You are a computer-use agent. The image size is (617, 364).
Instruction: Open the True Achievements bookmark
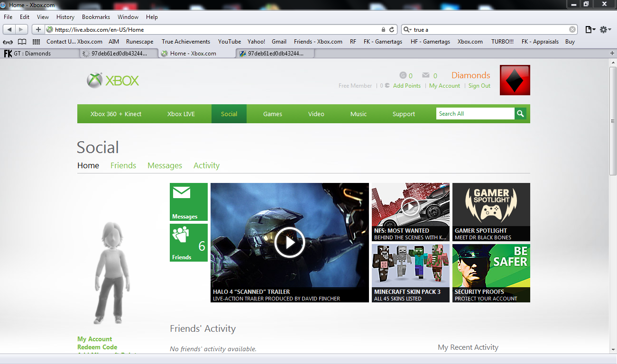pos(186,42)
